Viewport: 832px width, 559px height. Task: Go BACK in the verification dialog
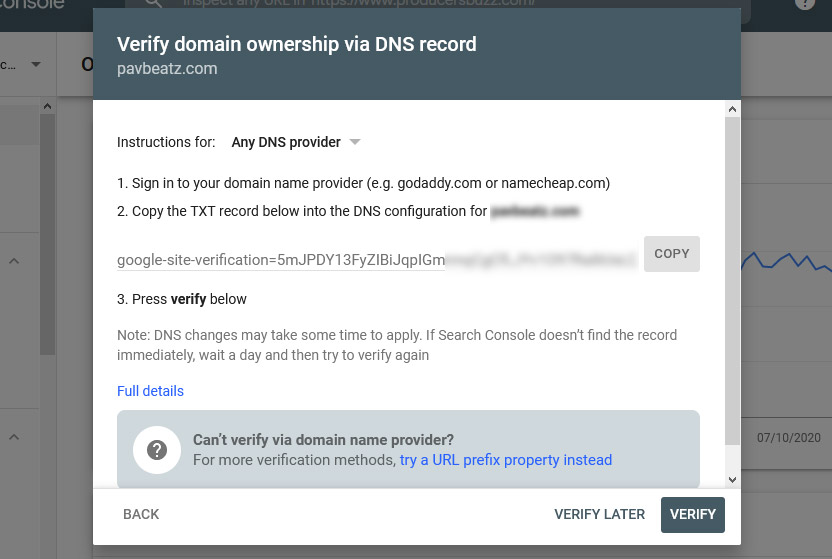pos(141,514)
